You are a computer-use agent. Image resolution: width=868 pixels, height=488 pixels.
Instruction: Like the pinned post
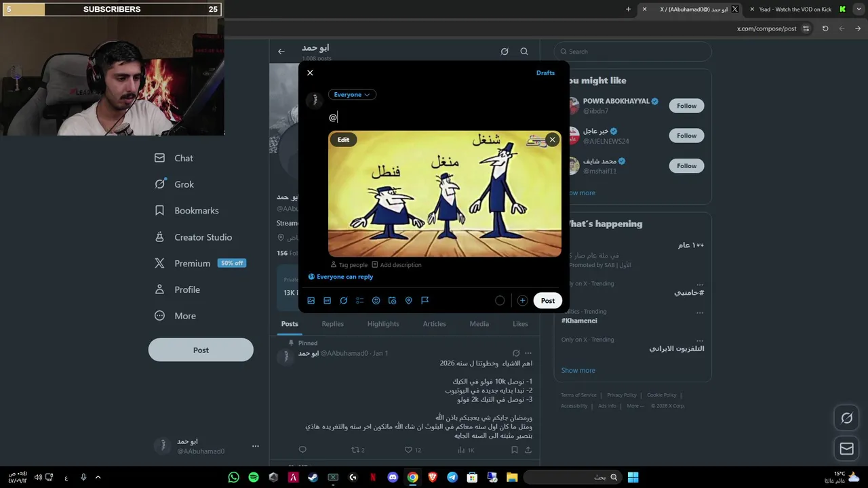pos(408,450)
